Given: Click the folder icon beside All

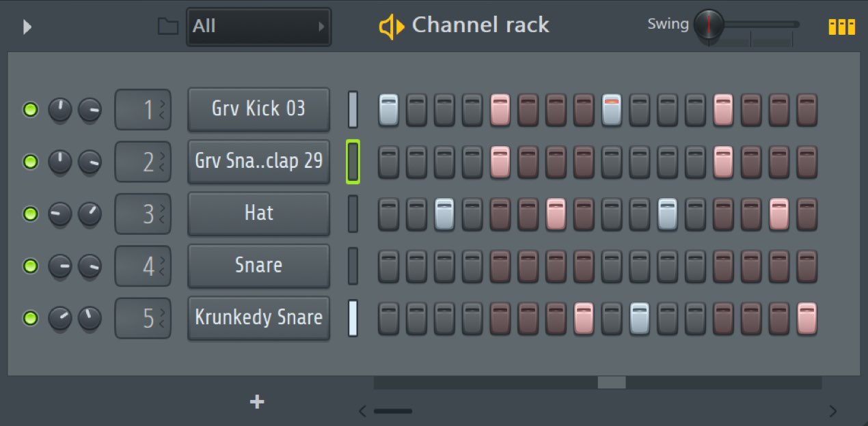Looking at the screenshot, I should (x=167, y=27).
